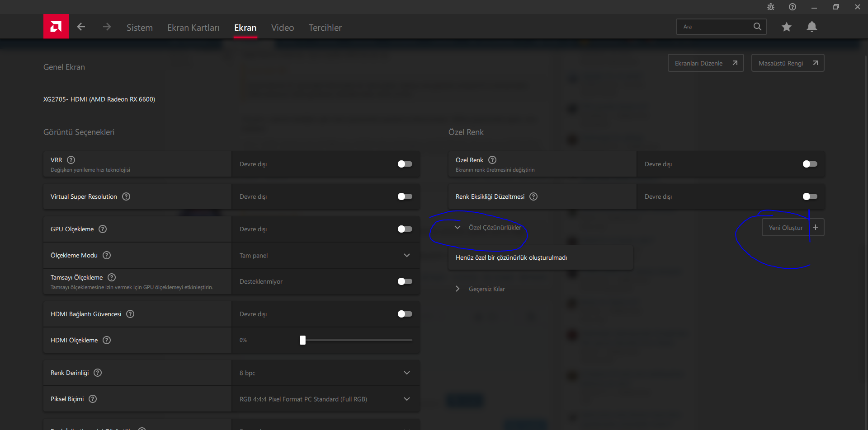The image size is (868, 430).
Task: Enable the Özel Renk switch
Action: tap(810, 164)
